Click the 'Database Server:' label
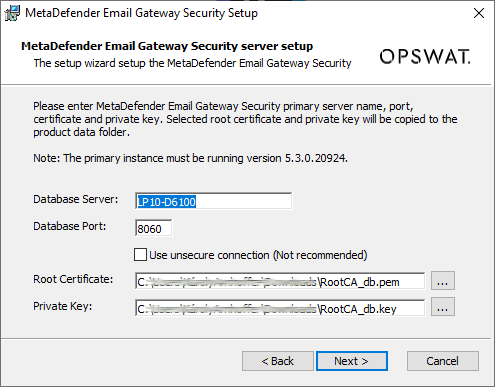The height and width of the screenshot is (387, 495). click(76, 199)
